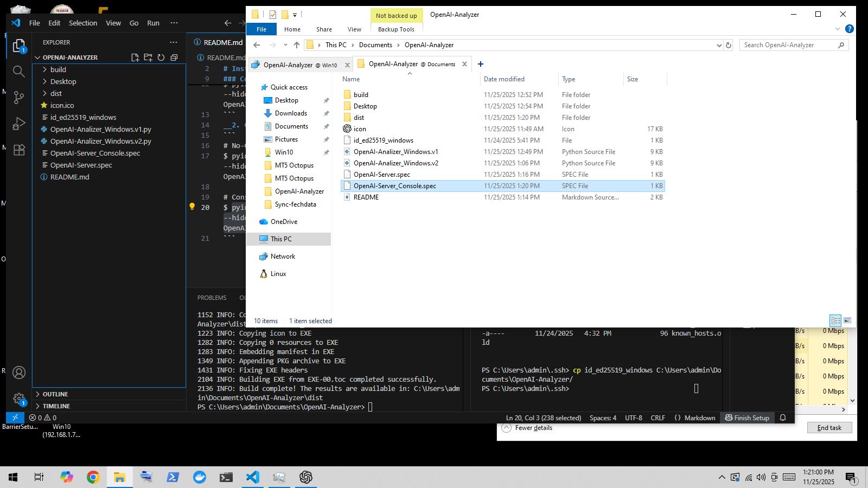
Task: Open the Search view in VS Code activity bar
Action: pyautogui.click(x=19, y=71)
